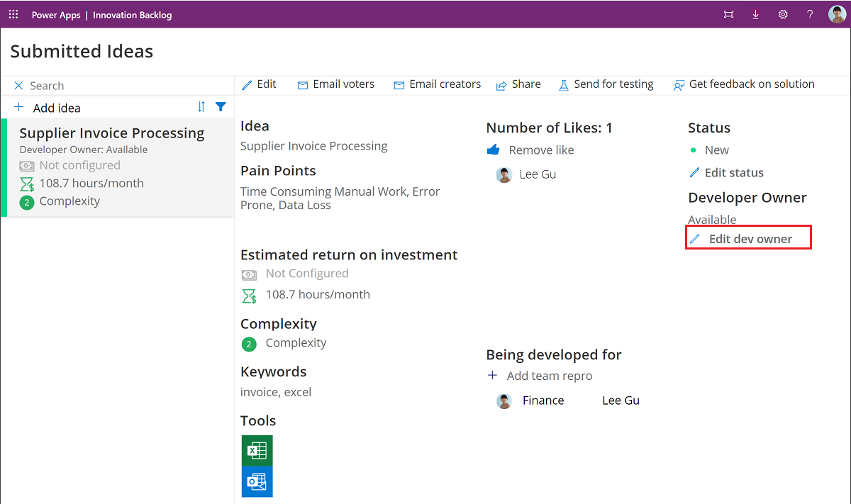This screenshot has height=504, width=851.
Task: Click the download icon in header
Action: point(755,14)
